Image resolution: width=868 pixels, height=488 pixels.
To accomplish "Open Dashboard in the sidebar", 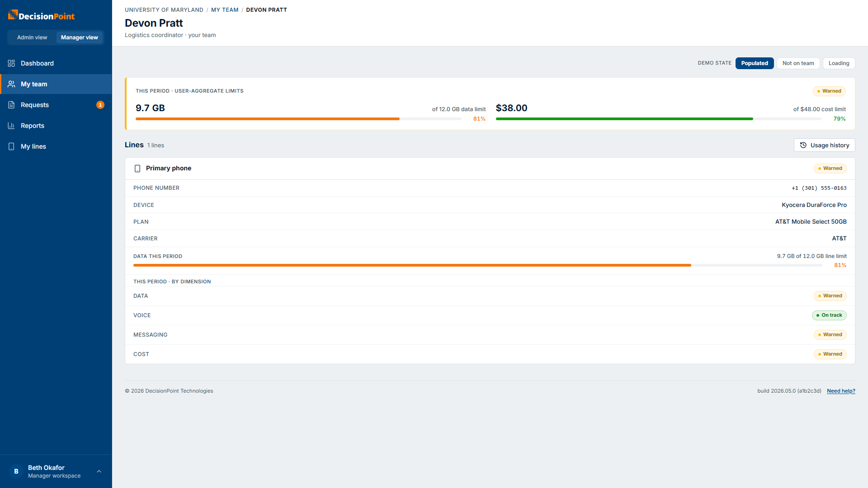I will (x=56, y=63).
